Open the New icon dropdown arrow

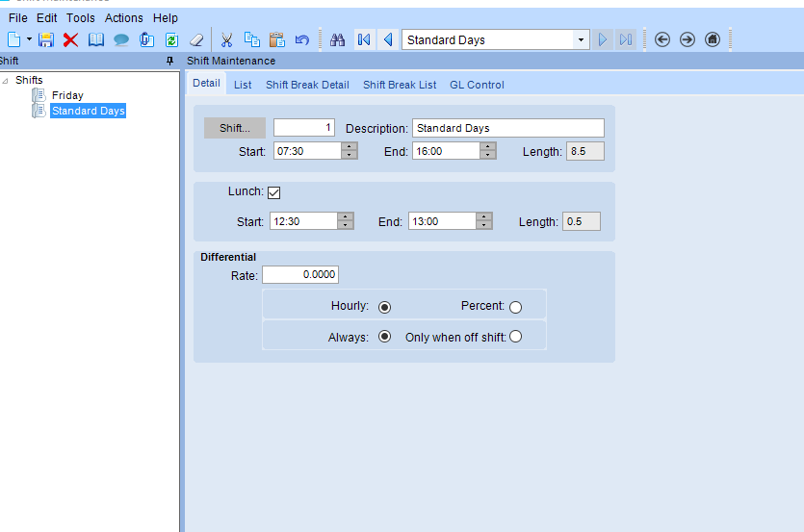pyautogui.click(x=29, y=38)
